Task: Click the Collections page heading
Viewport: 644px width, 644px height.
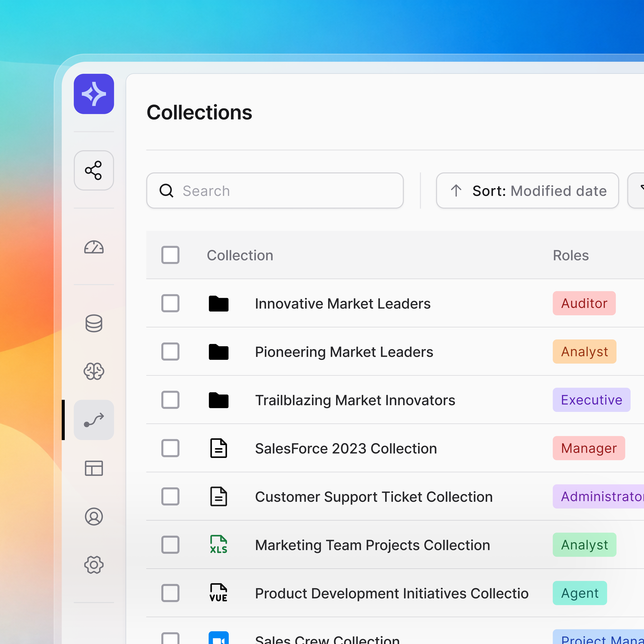Action: [199, 112]
